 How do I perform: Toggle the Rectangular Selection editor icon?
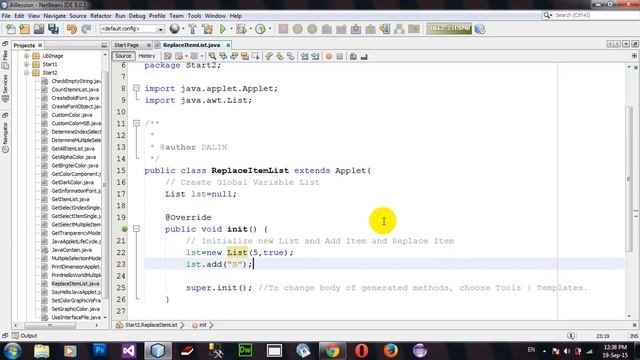[256, 56]
